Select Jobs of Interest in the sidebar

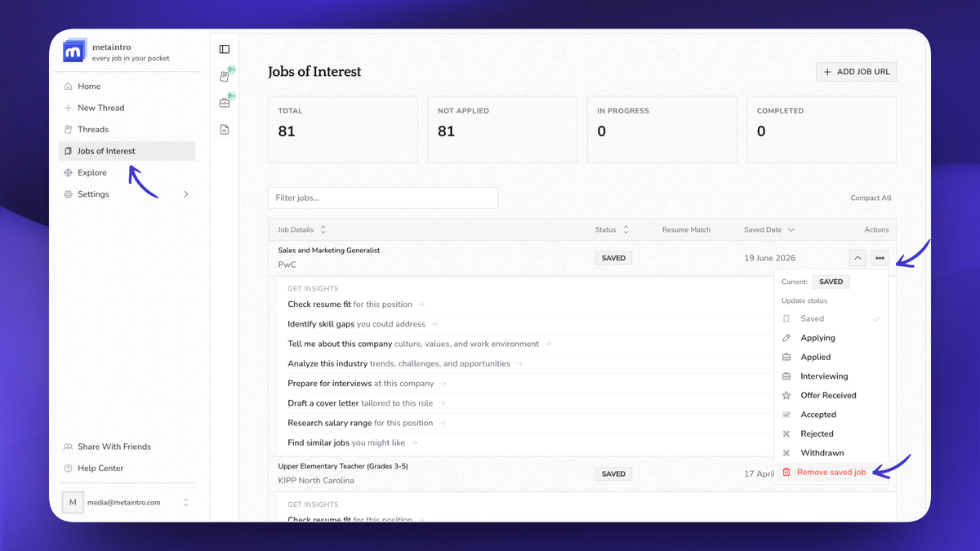coord(127,151)
